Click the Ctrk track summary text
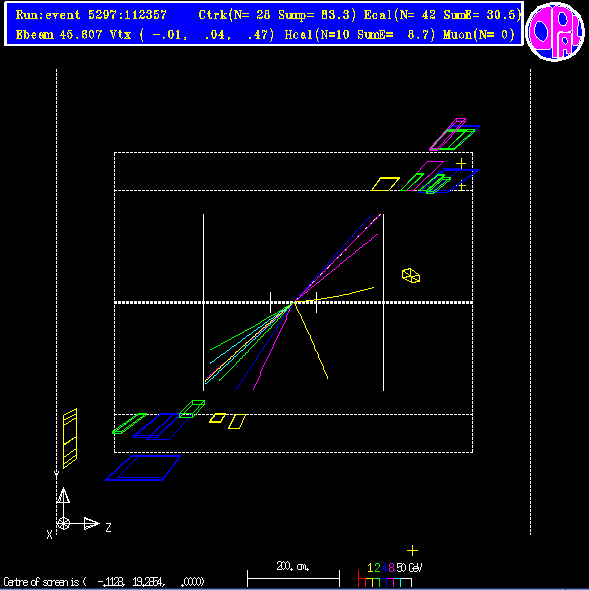The image size is (589, 590). coord(277,15)
